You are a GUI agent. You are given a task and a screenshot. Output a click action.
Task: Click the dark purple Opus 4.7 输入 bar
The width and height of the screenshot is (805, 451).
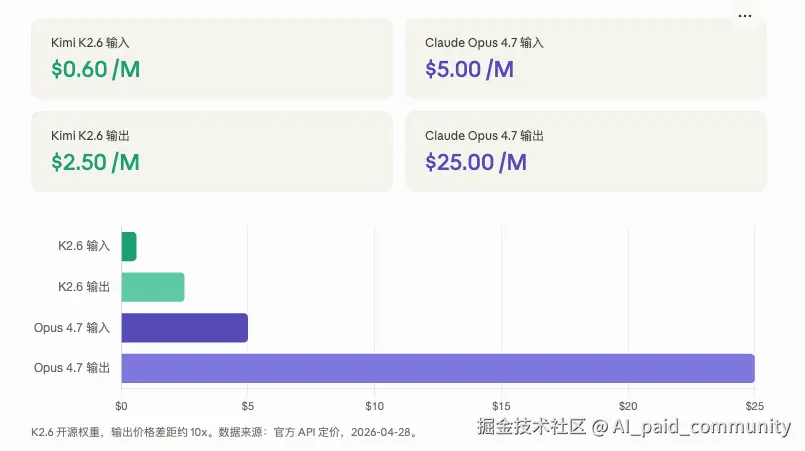click(185, 328)
